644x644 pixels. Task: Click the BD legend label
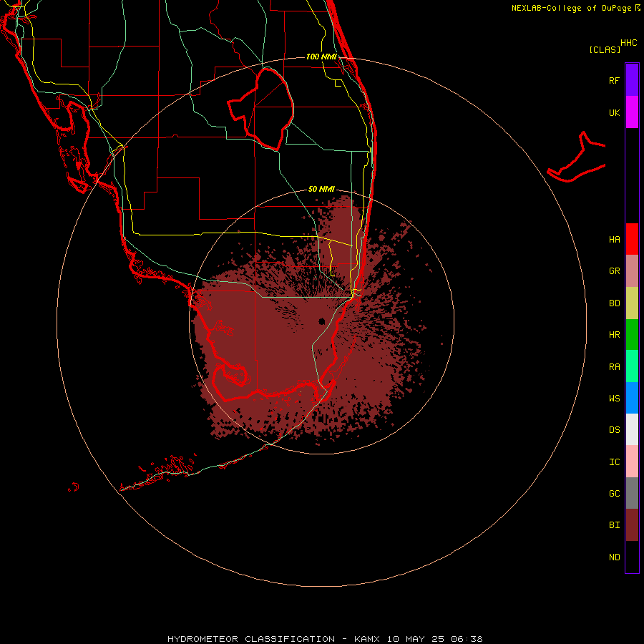tap(614, 303)
